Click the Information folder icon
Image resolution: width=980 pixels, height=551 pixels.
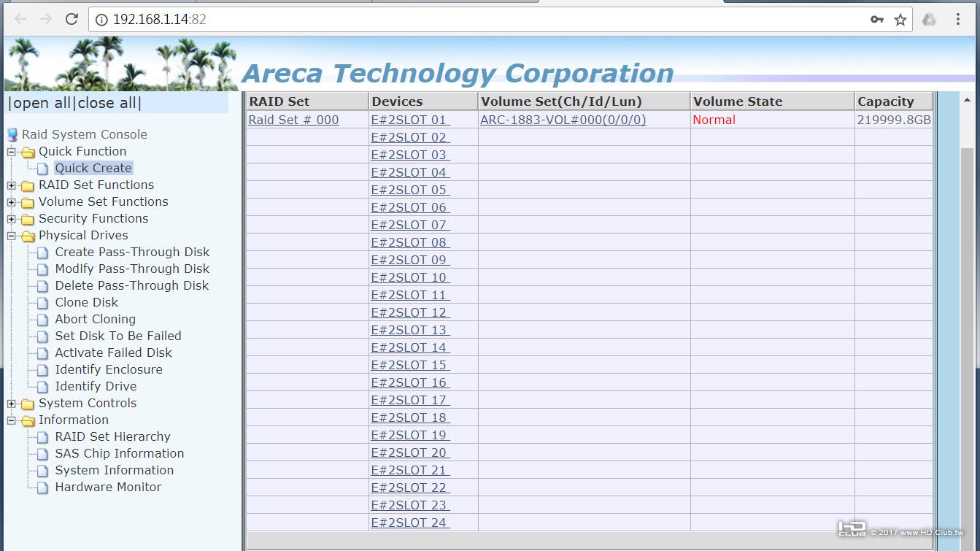tap(28, 420)
